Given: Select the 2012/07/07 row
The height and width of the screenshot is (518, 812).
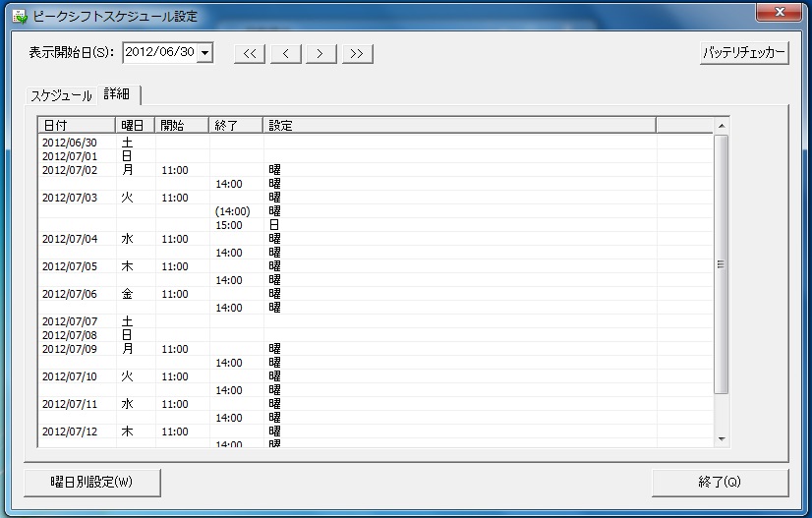Looking at the screenshot, I should (x=376, y=321).
